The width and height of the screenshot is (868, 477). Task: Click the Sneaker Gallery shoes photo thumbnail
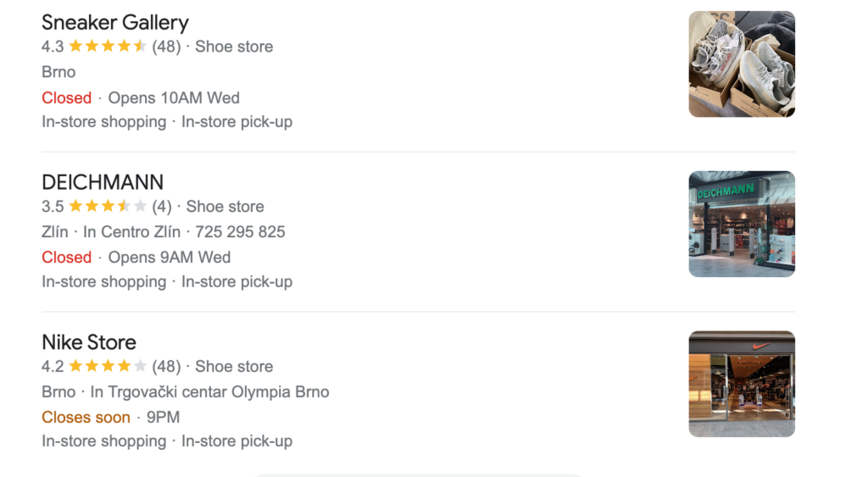(x=742, y=64)
